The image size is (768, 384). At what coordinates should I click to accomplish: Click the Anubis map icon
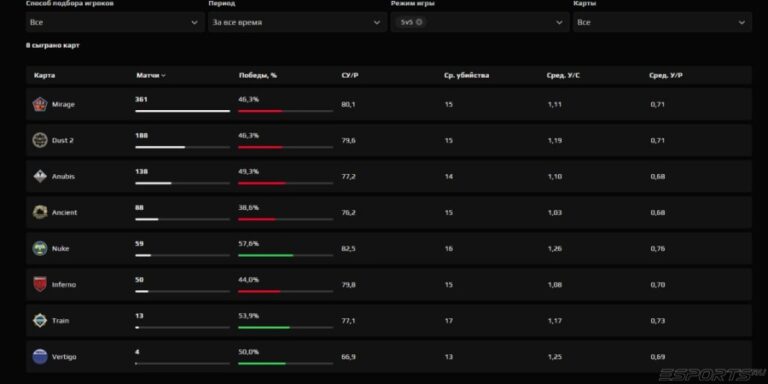pos(40,176)
